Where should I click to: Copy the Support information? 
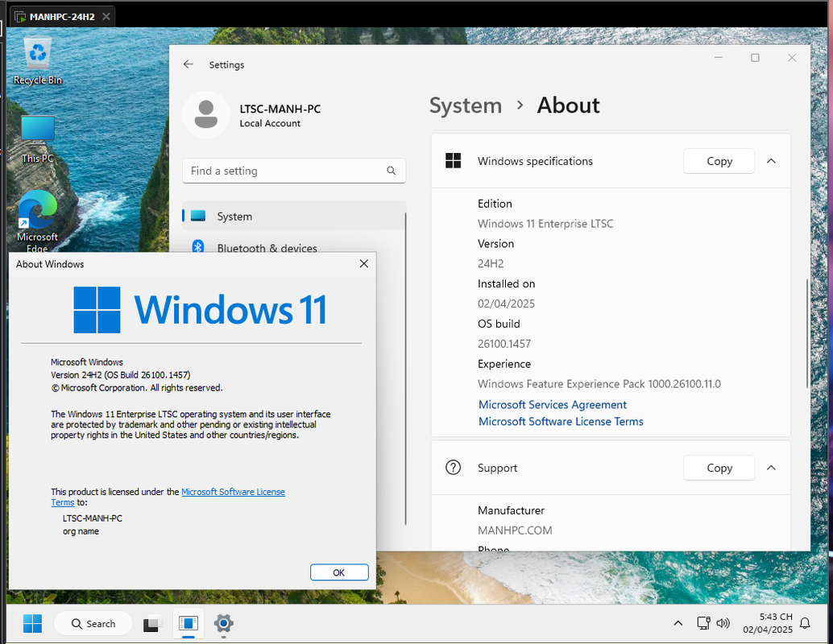click(719, 468)
